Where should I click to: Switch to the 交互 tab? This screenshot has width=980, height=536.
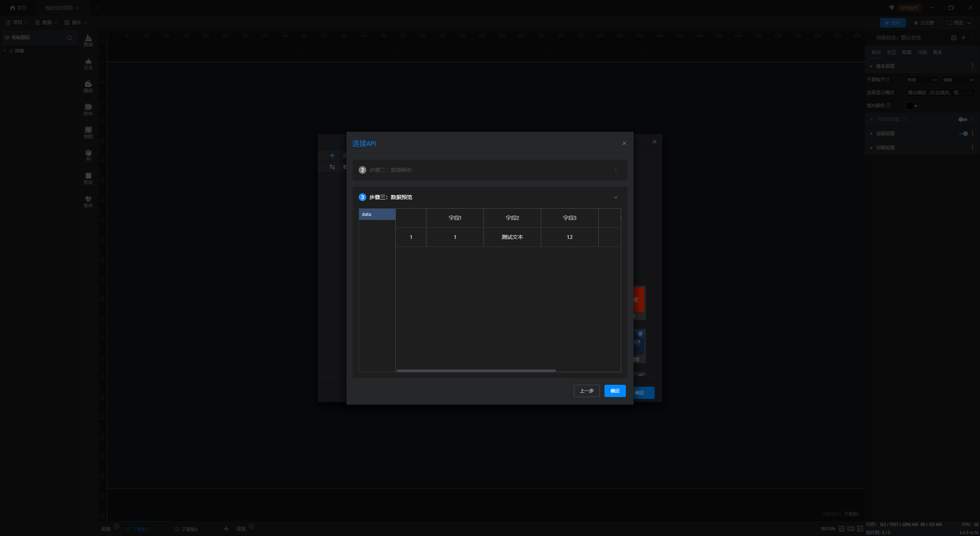click(x=891, y=52)
